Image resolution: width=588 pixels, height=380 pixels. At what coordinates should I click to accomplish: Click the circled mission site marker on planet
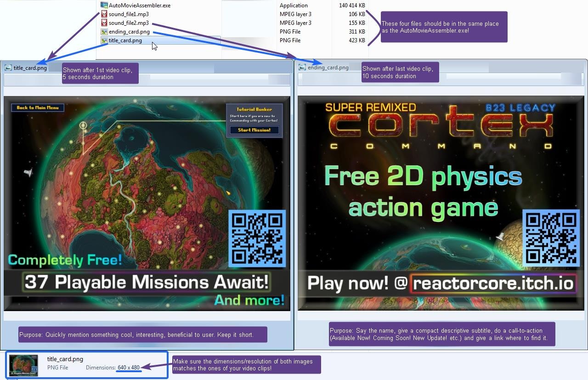click(83, 125)
